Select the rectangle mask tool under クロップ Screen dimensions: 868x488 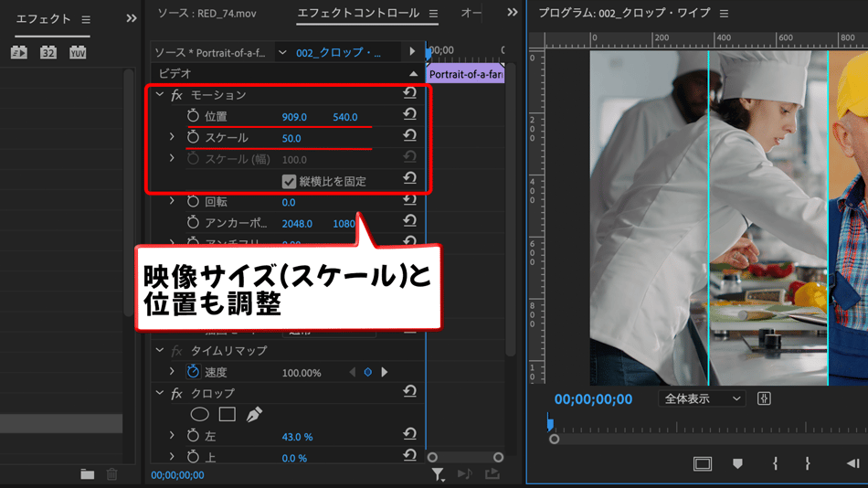pos(228,414)
